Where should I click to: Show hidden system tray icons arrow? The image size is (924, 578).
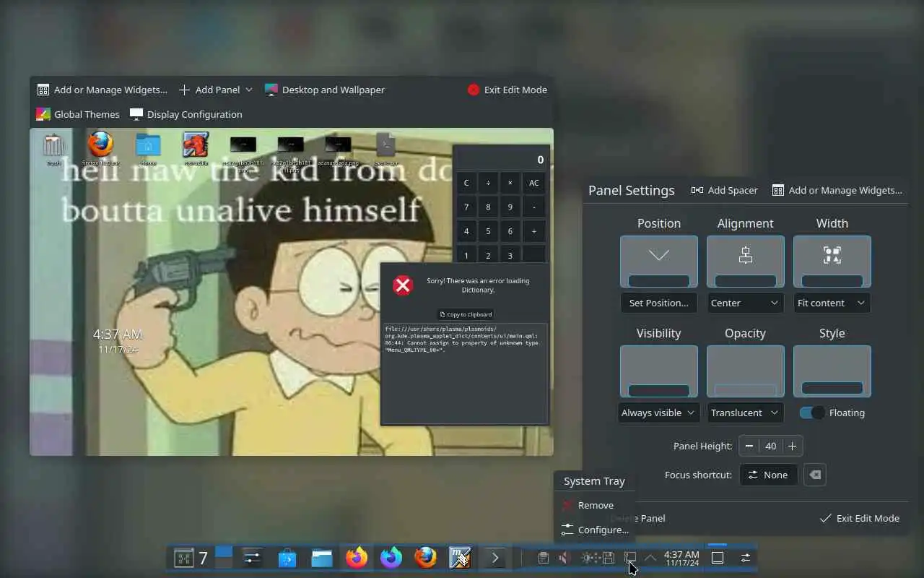click(x=650, y=558)
